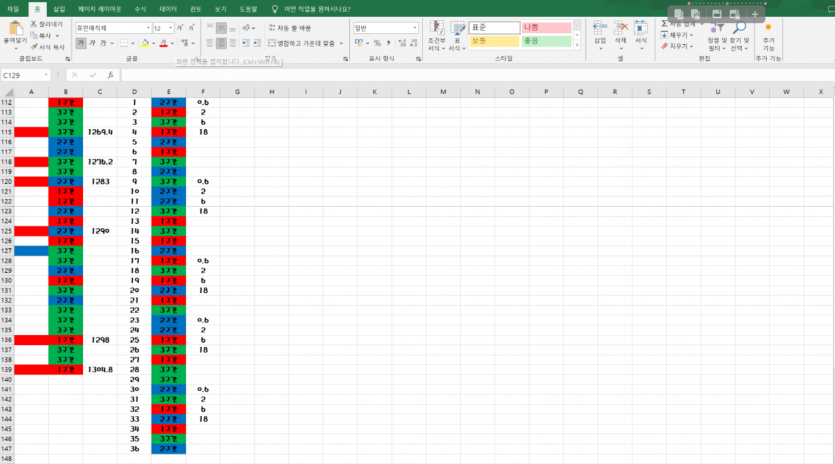The height and width of the screenshot is (464, 835).
Task: Open the font color dropdown arrow
Action: pos(171,43)
